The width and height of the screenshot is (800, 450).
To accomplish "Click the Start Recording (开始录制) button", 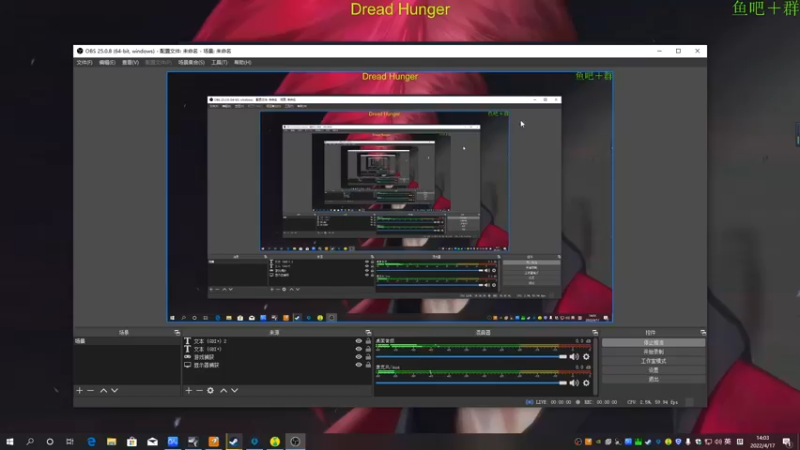I will pos(654,352).
